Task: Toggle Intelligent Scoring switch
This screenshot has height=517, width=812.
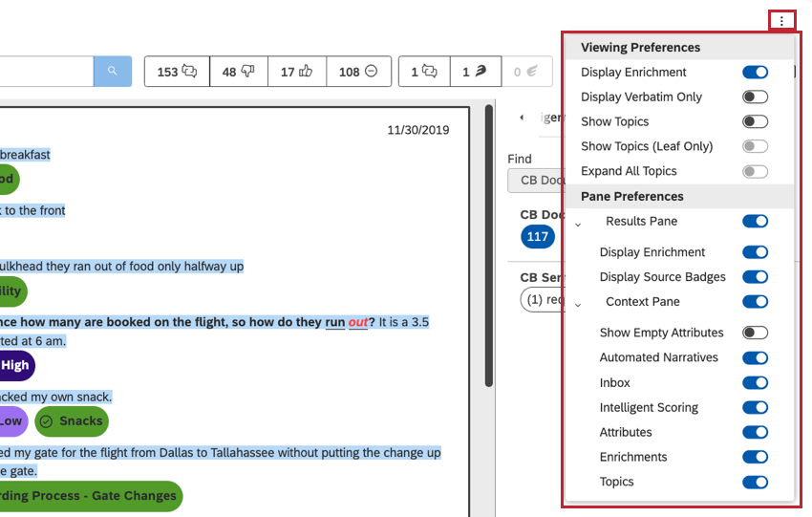Action: [x=755, y=407]
